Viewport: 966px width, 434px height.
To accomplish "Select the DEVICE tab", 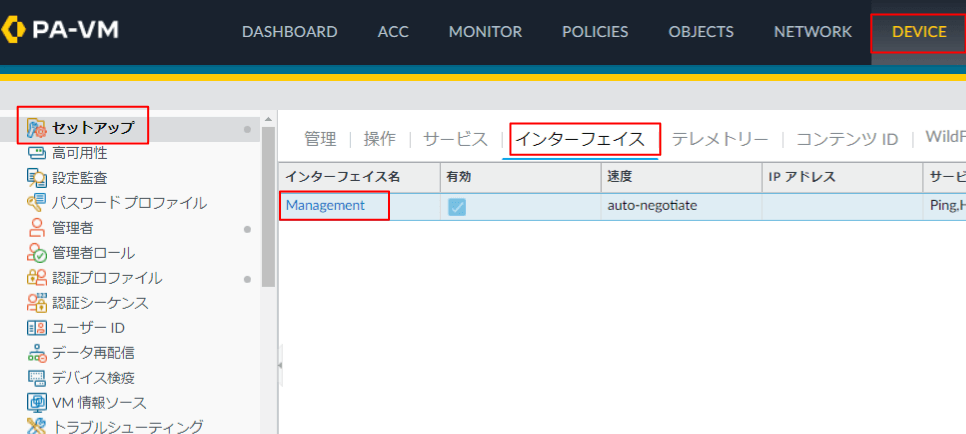I will (919, 31).
